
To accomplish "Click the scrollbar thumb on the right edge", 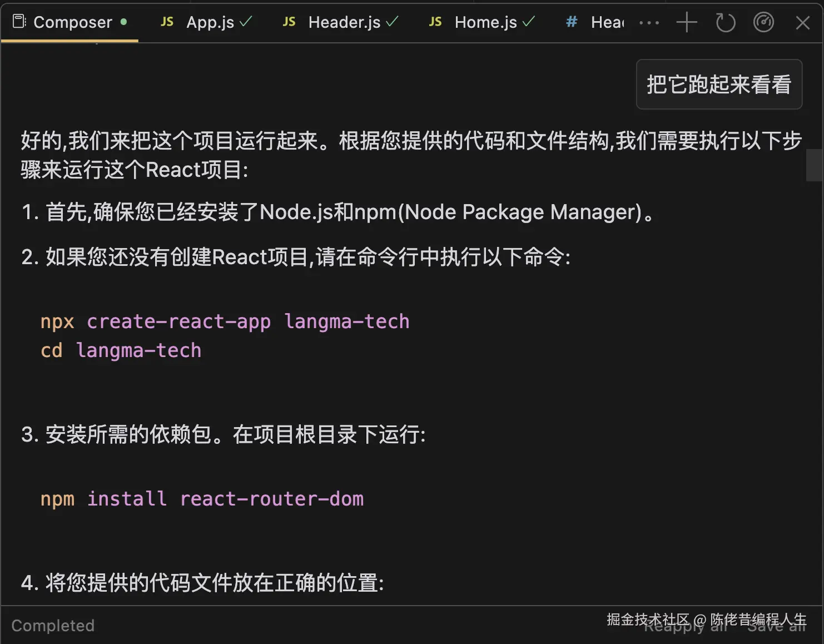I will click(x=813, y=165).
